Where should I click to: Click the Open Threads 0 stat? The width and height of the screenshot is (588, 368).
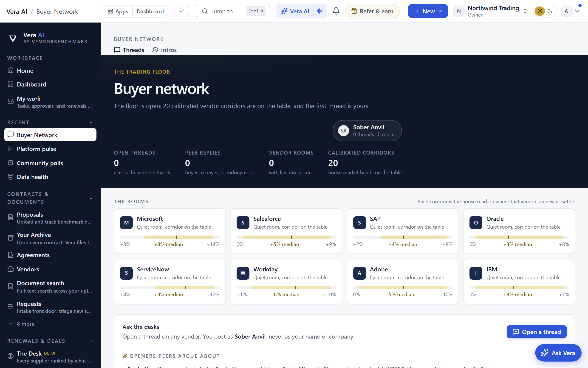click(x=142, y=163)
